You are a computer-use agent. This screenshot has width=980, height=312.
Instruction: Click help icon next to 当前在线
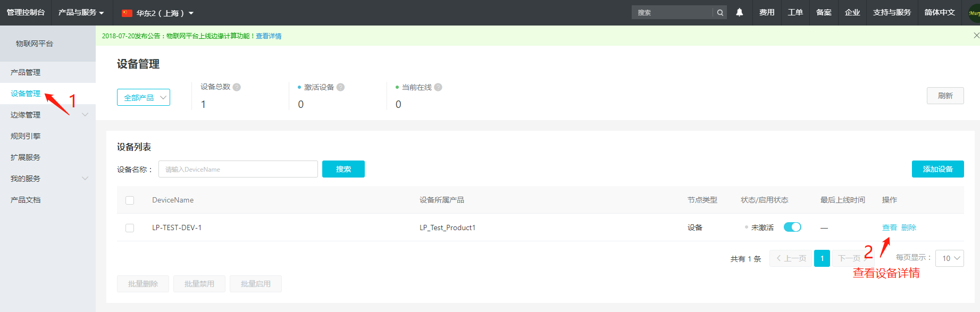438,87
